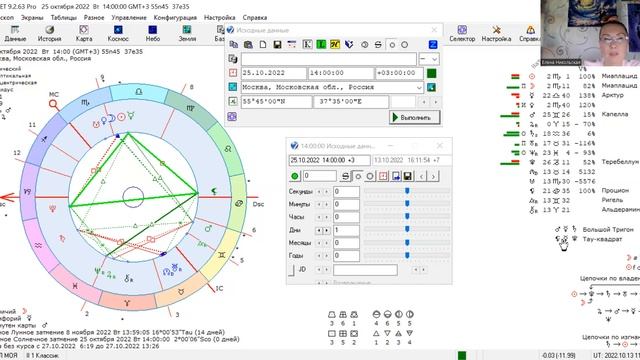Click the Дни slider handle

click(407, 229)
